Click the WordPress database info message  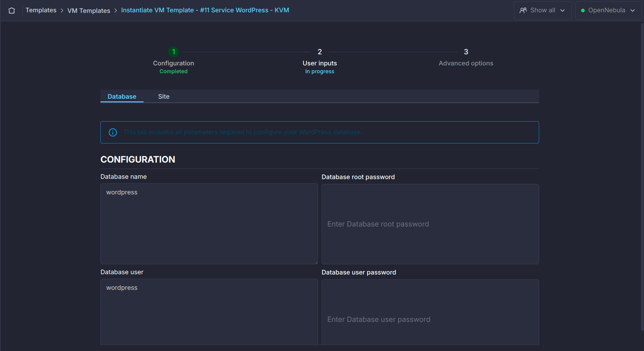tap(243, 132)
